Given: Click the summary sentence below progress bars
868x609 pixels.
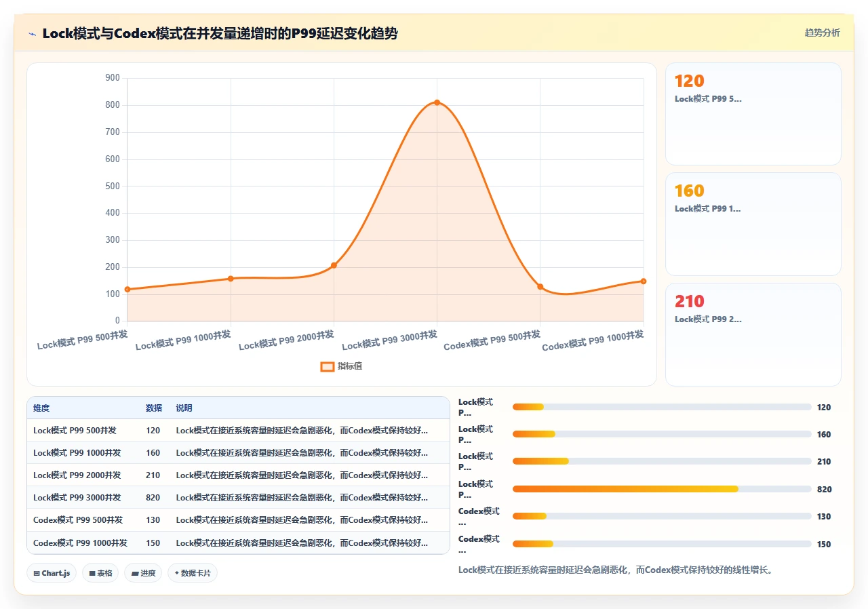Looking at the screenshot, I should 616,570.
